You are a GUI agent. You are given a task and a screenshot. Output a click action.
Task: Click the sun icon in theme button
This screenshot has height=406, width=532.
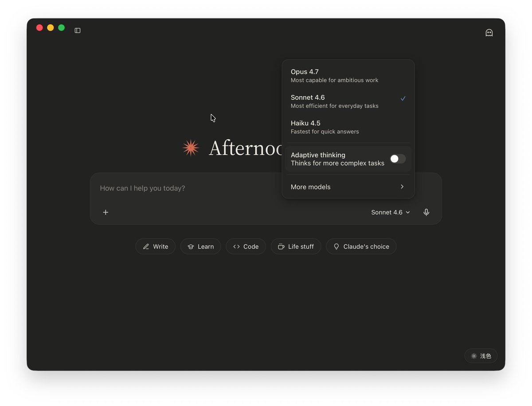point(474,356)
